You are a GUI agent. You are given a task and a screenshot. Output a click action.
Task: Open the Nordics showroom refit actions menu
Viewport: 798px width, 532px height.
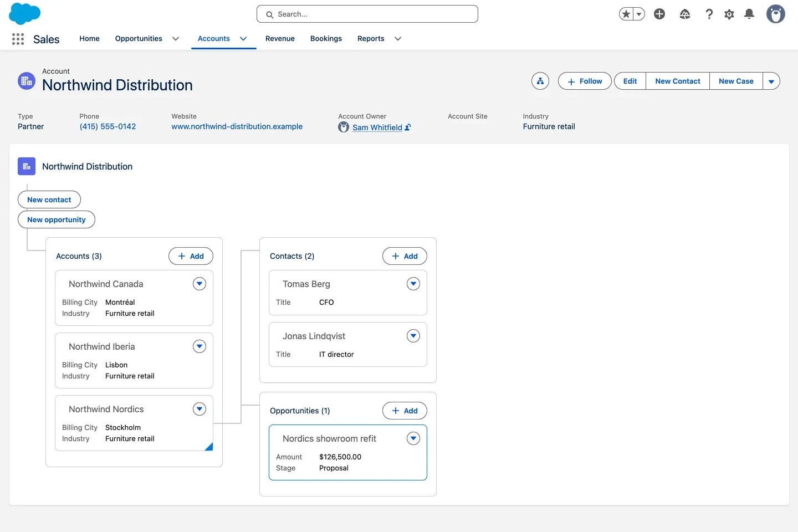tap(413, 438)
